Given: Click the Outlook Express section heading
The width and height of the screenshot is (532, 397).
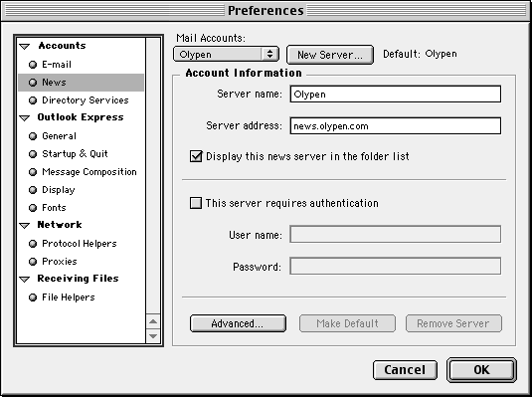Looking at the screenshot, I should tap(81, 117).
